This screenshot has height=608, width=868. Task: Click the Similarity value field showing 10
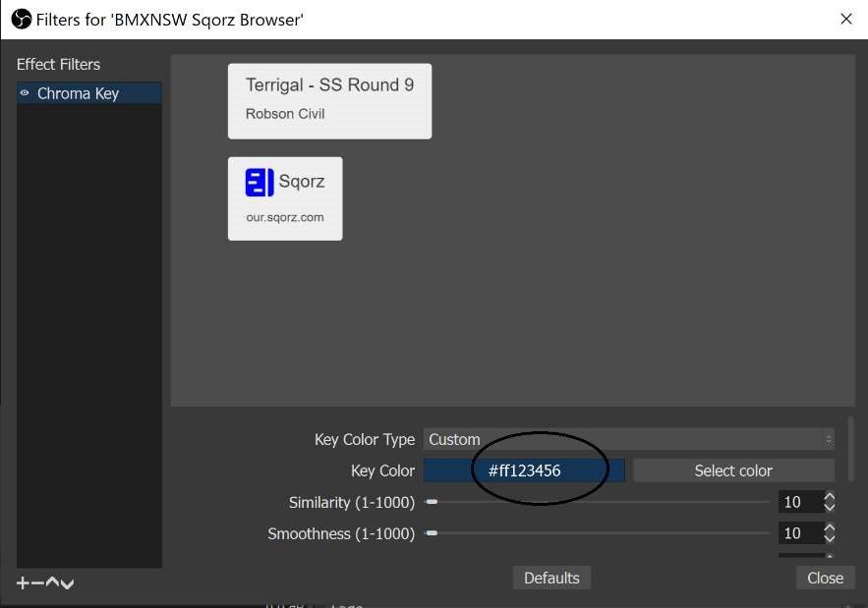[800, 502]
